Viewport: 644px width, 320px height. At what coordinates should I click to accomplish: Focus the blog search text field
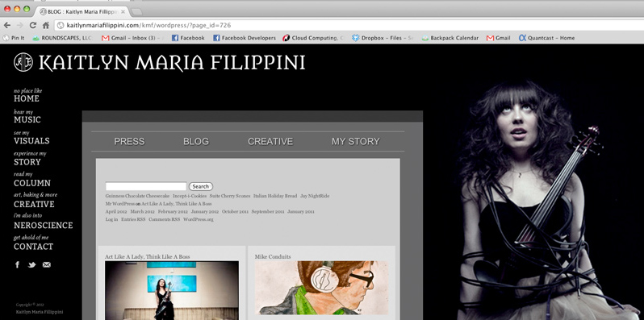(146, 186)
